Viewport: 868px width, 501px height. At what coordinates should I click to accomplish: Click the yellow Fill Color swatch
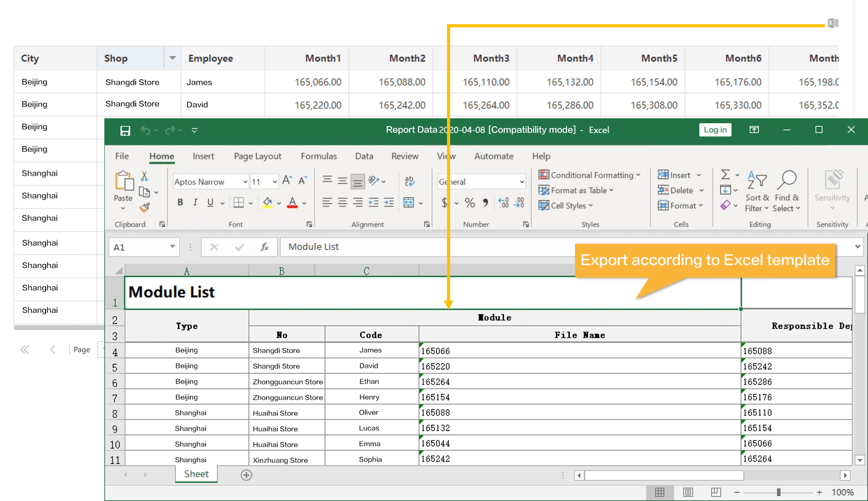[267, 203]
